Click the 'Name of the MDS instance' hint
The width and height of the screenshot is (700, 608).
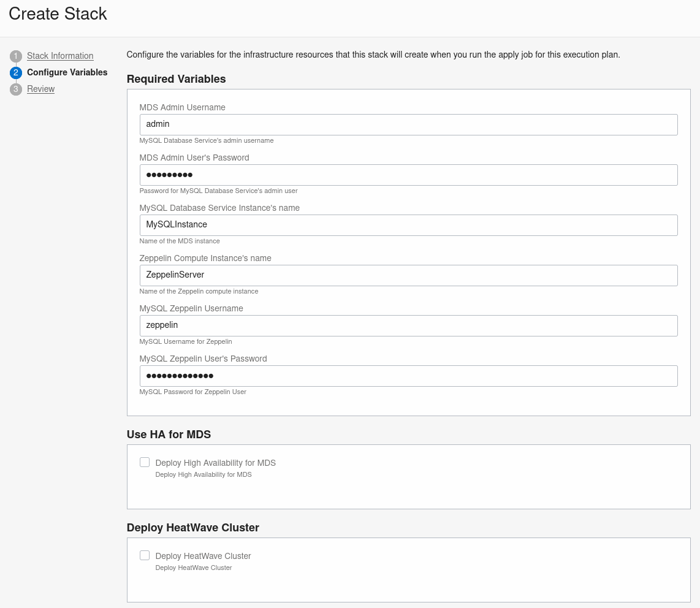(180, 241)
